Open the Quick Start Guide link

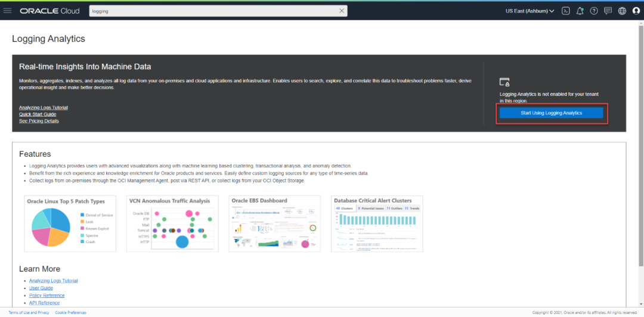click(x=38, y=114)
